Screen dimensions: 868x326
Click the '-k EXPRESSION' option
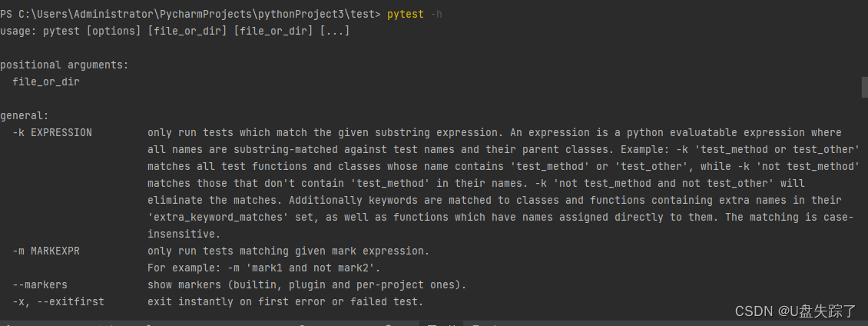point(52,132)
